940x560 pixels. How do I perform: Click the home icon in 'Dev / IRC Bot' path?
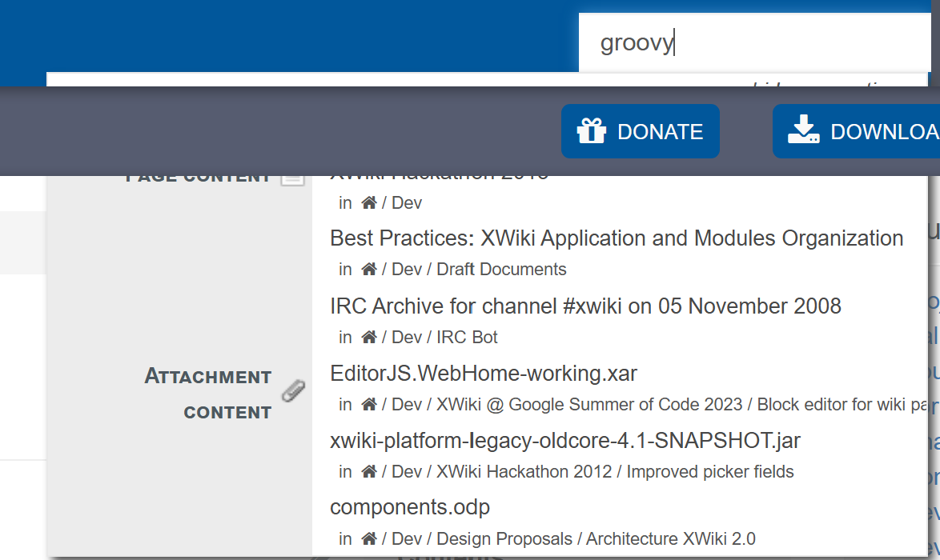click(368, 337)
